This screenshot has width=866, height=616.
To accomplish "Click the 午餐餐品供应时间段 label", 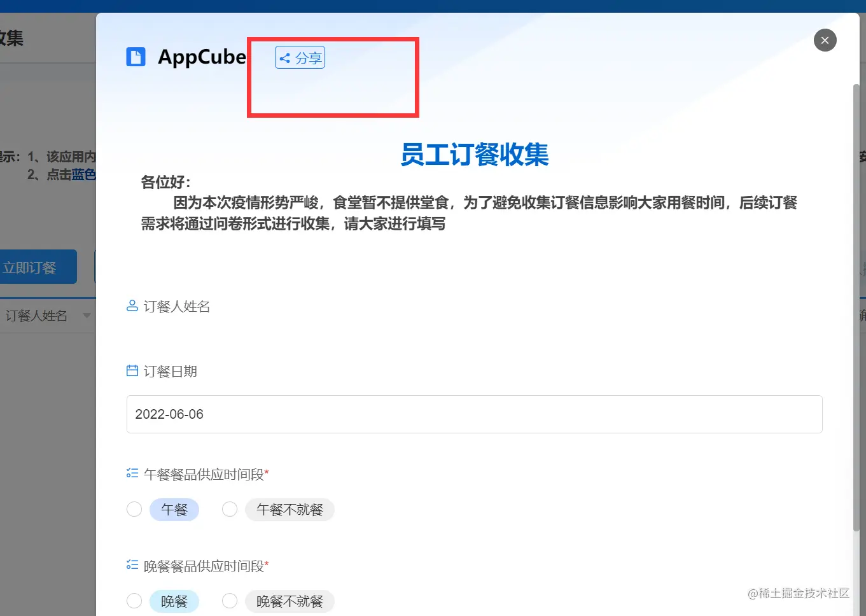I will coord(204,475).
